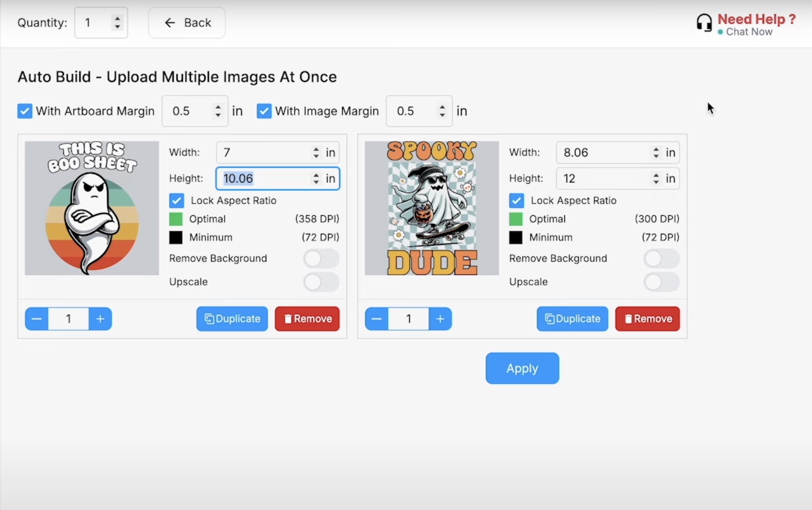812x510 pixels.
Task: Remove the Boo Sheet ghost image
Action: (x=307, y=319)
